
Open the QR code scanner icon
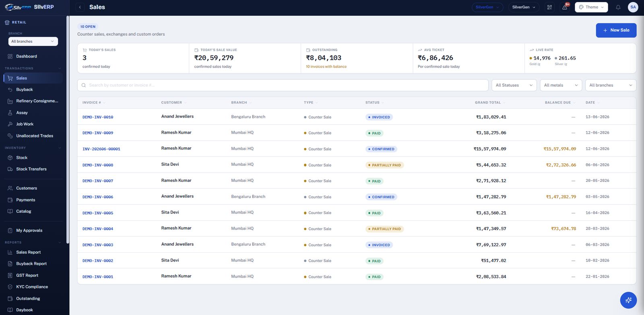[x=549, y=7]
